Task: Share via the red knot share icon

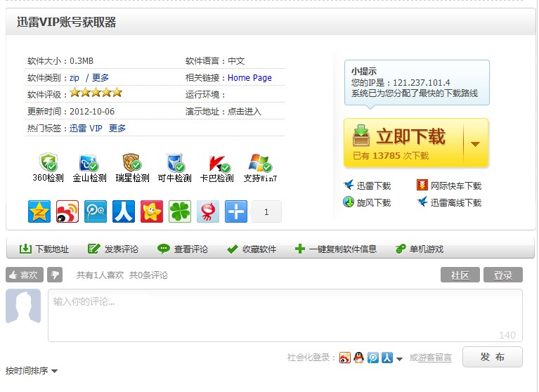Action: (x=208, y=211)
